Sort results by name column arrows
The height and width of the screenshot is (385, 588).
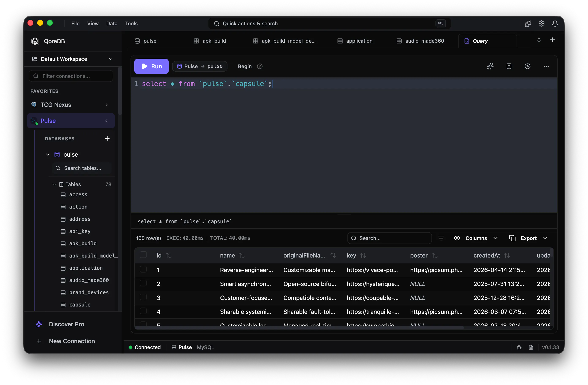(x=242, y=255)
